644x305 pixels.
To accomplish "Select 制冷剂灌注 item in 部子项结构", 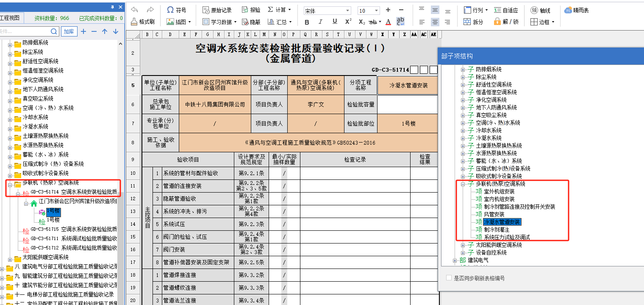I will pos(497,229).
